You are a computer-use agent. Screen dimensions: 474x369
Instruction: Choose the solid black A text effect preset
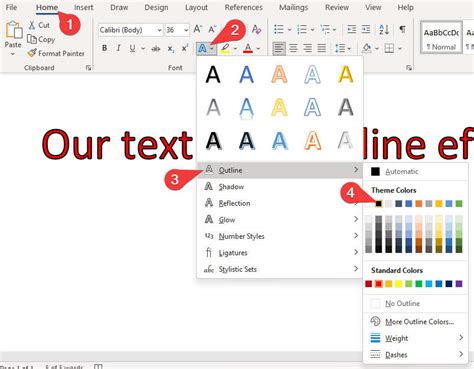coord(213,74)
